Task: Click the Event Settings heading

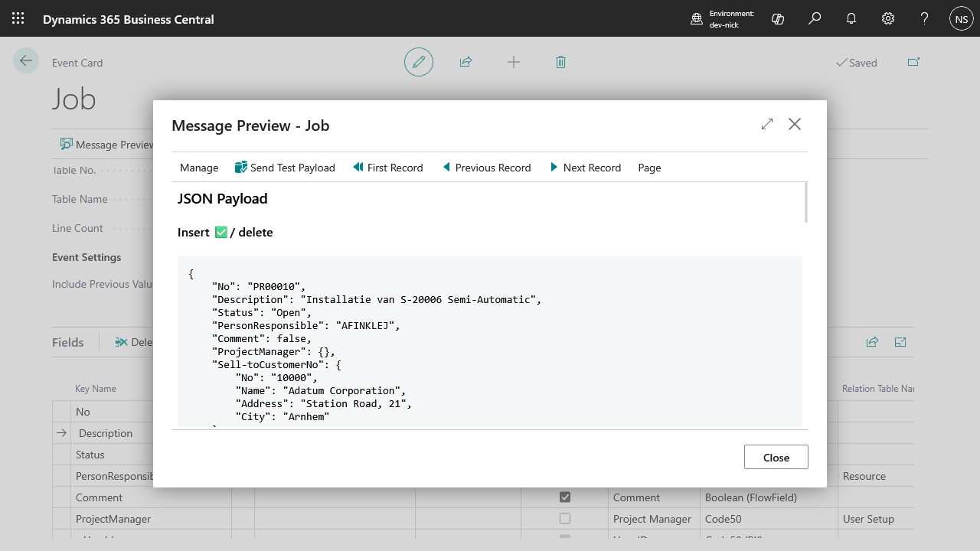Action: [87, 257]
